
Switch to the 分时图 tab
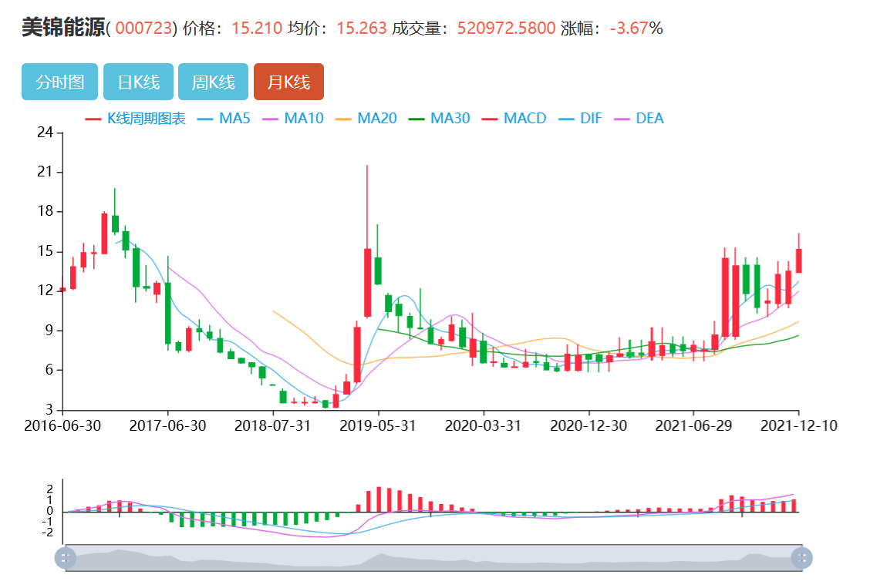point(59,82)
